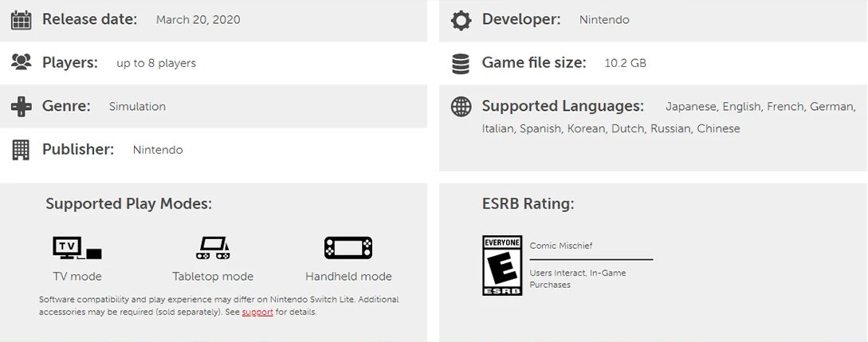The height and width of the screenshot is (342, 868).
Task: Click the Nintendo developer name
Action: (x=604, y=20)
